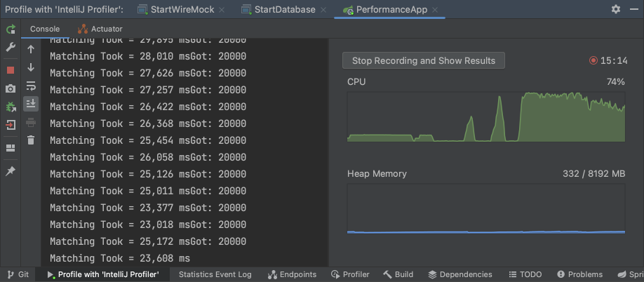Click console line 'Matching Took = 23,608 ms'

[120, 258]
